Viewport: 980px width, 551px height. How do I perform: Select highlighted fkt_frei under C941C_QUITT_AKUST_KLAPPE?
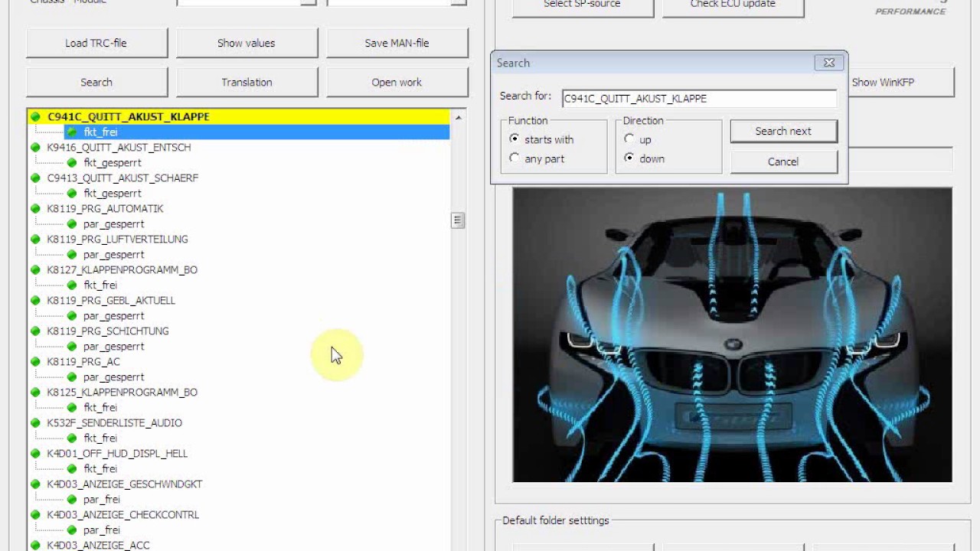tap(100, 132)
